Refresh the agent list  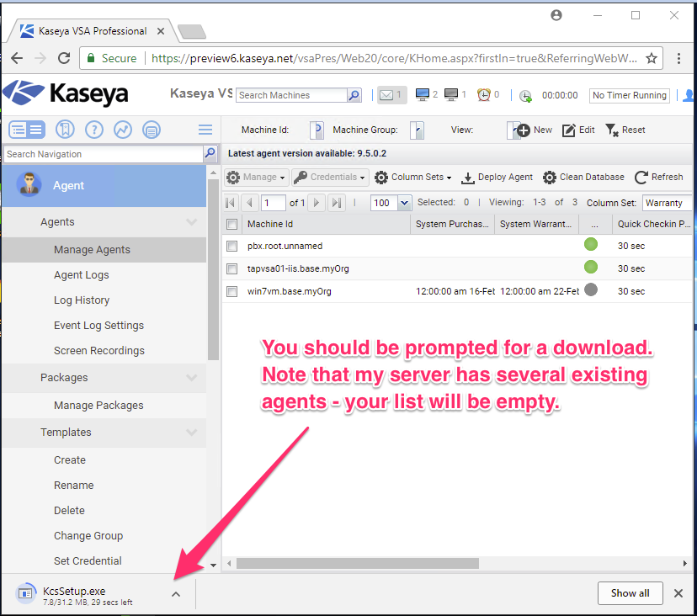click(659, 178)
